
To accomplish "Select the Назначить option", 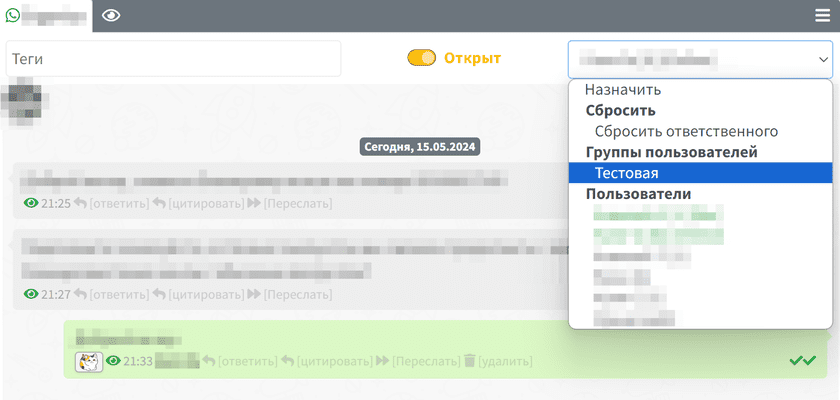I will point(700,90).
